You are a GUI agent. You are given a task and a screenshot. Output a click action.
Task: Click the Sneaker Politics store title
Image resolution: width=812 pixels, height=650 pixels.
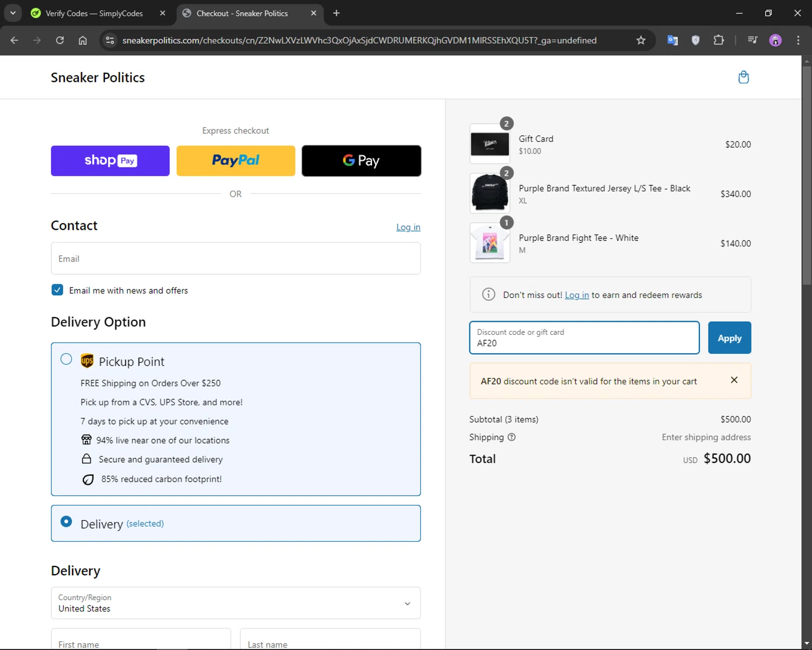(98, 77)
